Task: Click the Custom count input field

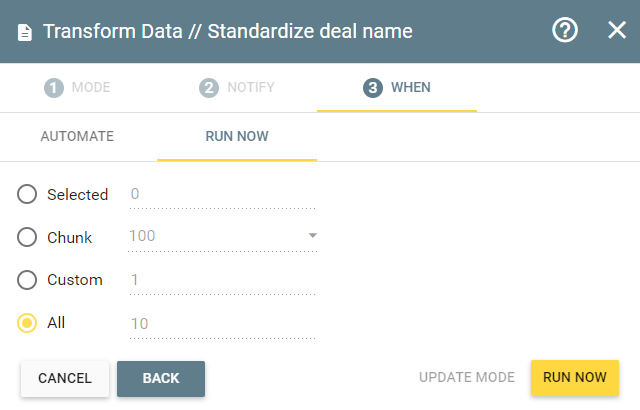Action: click(x=222, y=281)
